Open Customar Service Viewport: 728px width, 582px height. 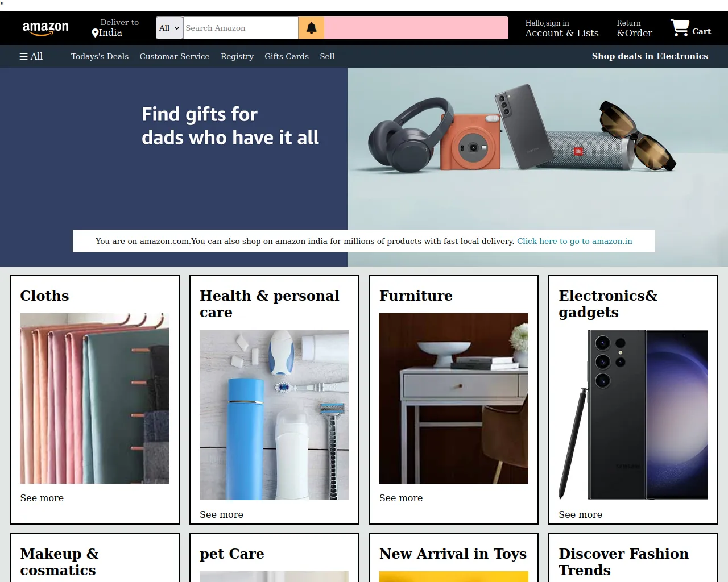click(x=175, y=56)
